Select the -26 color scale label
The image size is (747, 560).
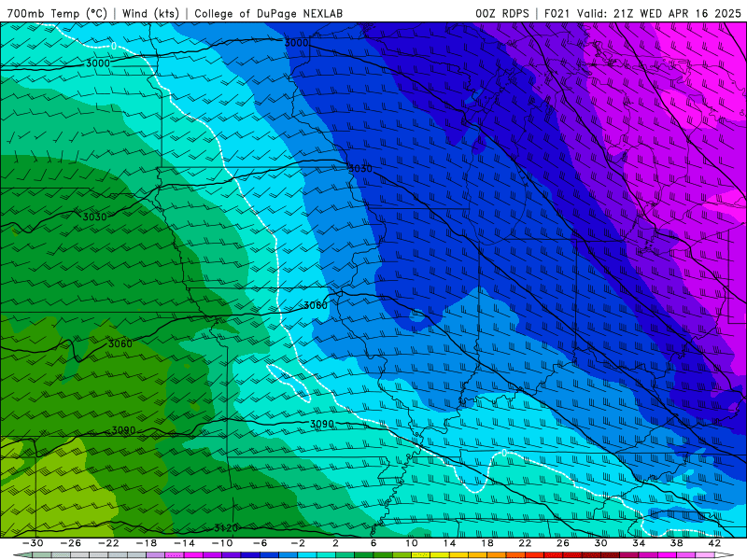[x=71, y=543]
